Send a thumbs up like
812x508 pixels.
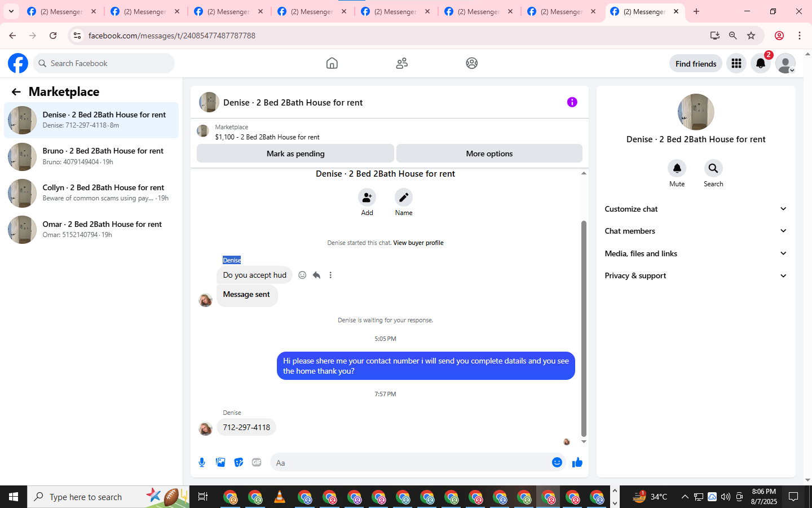point(577,462)
